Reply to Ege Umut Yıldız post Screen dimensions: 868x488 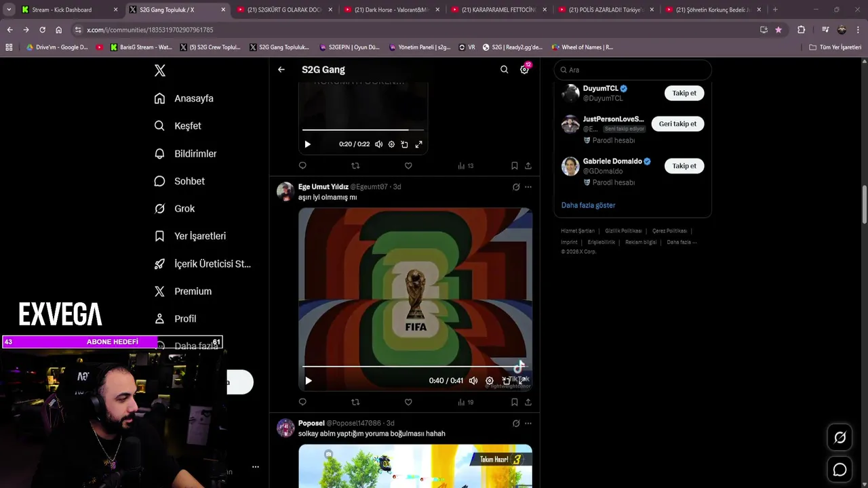tap(302, 402)
